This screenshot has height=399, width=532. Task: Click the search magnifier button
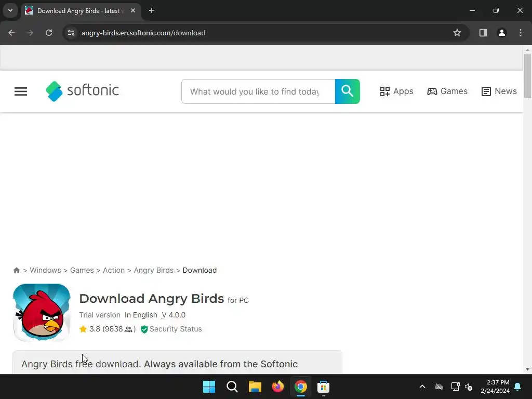point(348,91)
